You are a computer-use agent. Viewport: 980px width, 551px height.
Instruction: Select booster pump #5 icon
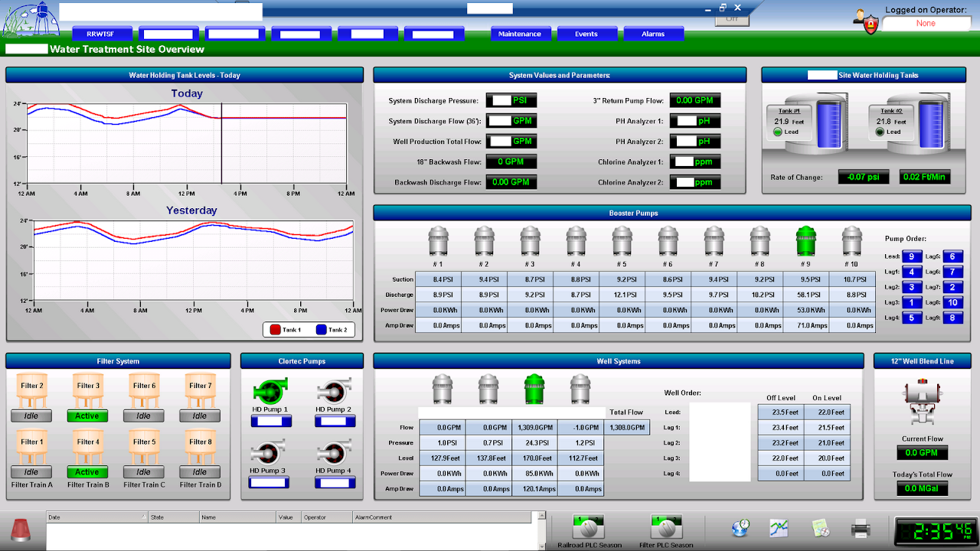pyautogui.click(x=622, y=241)
